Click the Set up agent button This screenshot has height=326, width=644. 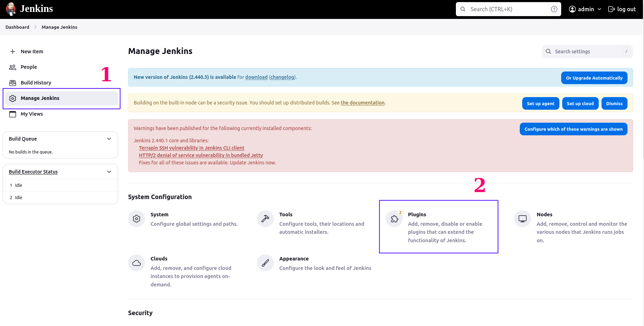[x=540, y=103]
